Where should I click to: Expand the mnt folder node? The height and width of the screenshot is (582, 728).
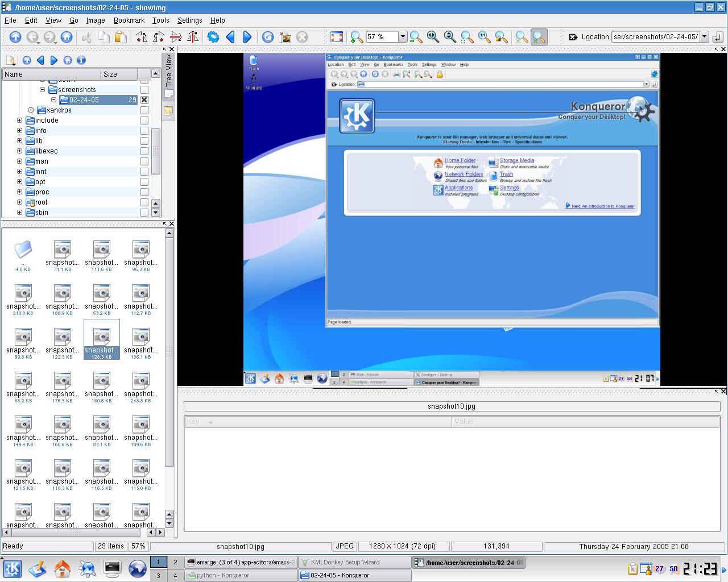(19, 172)
